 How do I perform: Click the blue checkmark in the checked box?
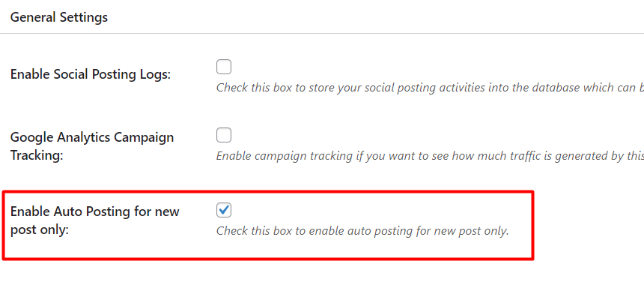(x=224, y=210)
